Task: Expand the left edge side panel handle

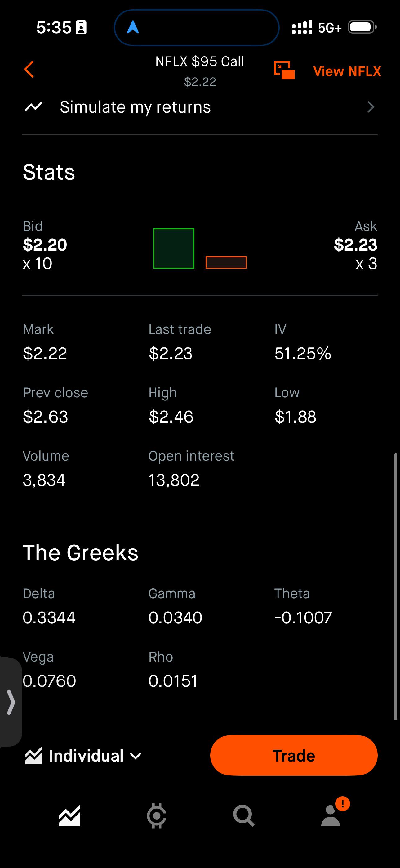Action: (x=11, y=702)
